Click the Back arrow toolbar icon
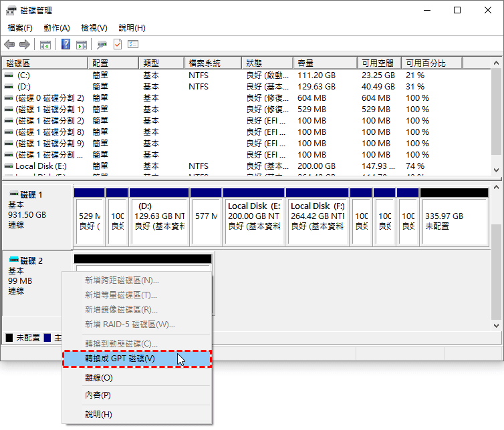 coord(9,45)
